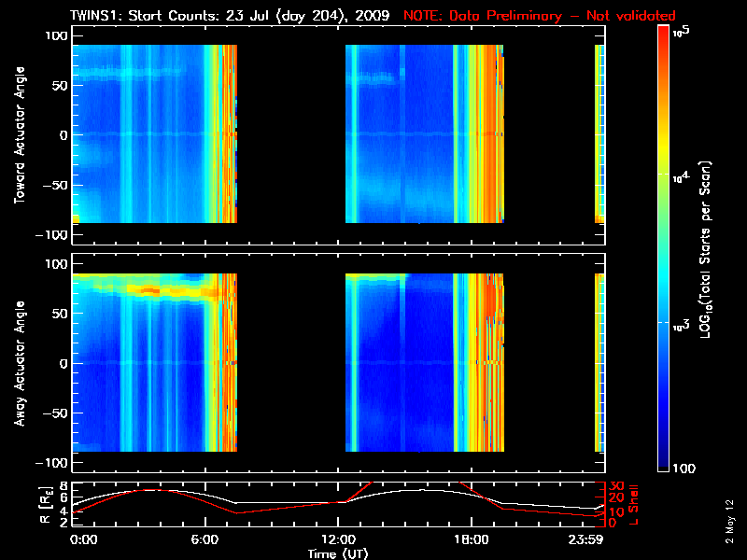Click the red L Shell axis label

[x=633, y=505]
